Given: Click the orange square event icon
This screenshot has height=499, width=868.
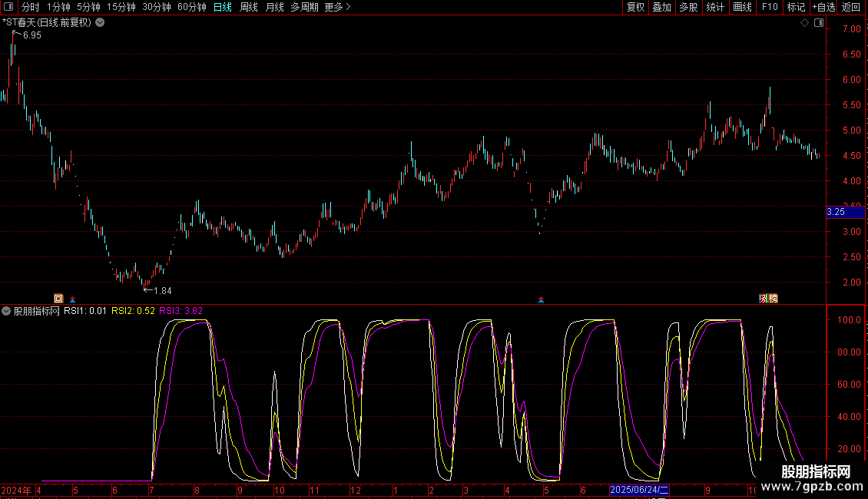Looking at the screenshot, I should (58, 298).
